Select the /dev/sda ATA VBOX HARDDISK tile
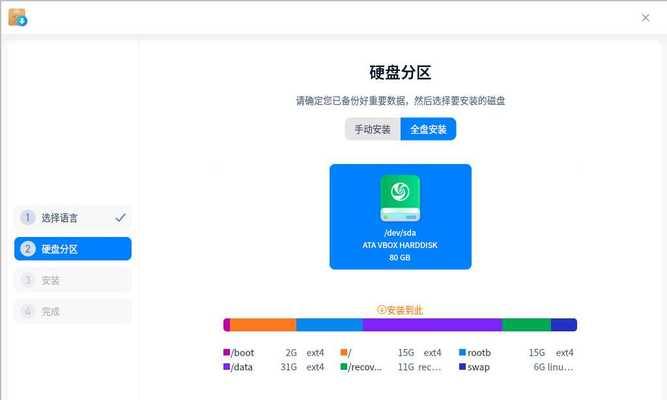The width and height of the screenshot is (667, 400). tap(400, 217)
